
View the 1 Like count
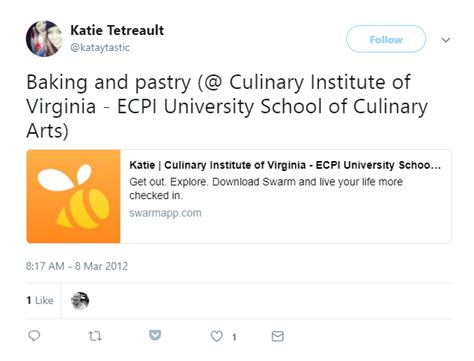tap(40, 300)
